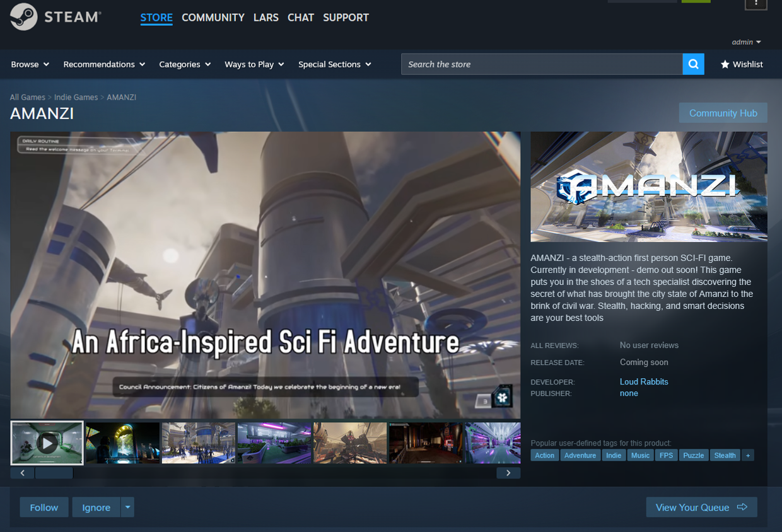Image resolution: width=782 pixels, height=532 pixels.
Task: Click the main trailer video player
Action: point(266,275)
